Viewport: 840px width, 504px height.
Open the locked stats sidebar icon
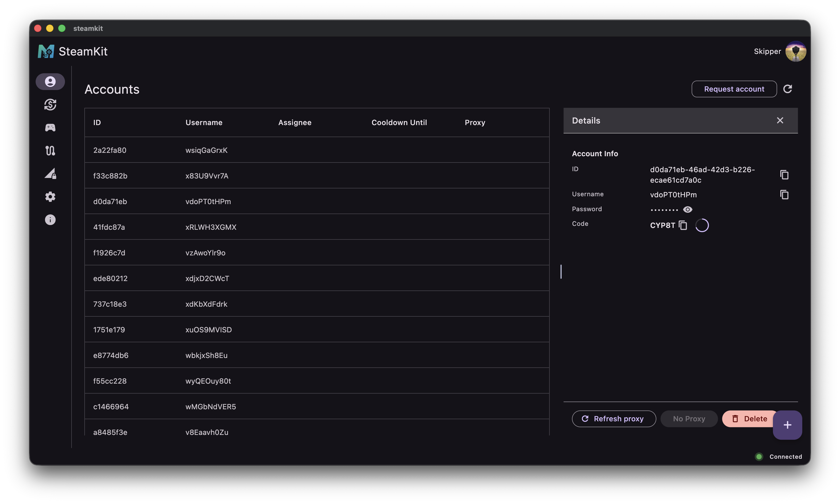(x=50, y=173)
